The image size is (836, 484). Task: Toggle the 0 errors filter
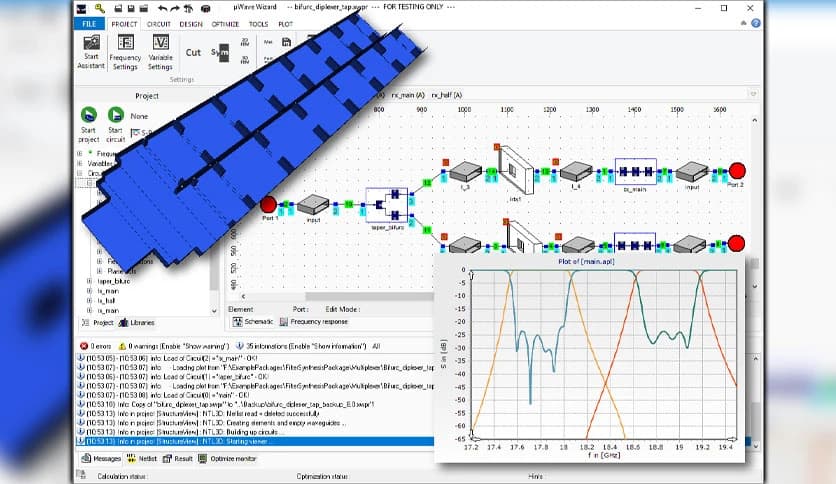95,346
